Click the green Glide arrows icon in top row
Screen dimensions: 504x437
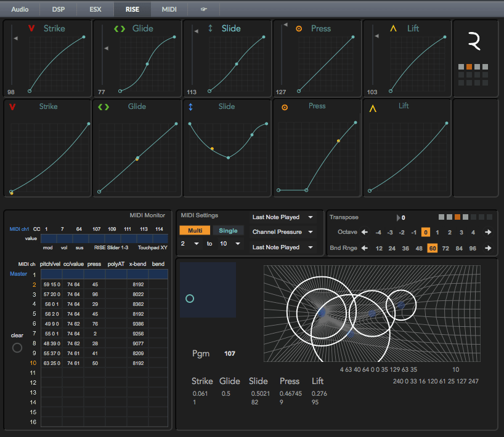click(119, 29)
